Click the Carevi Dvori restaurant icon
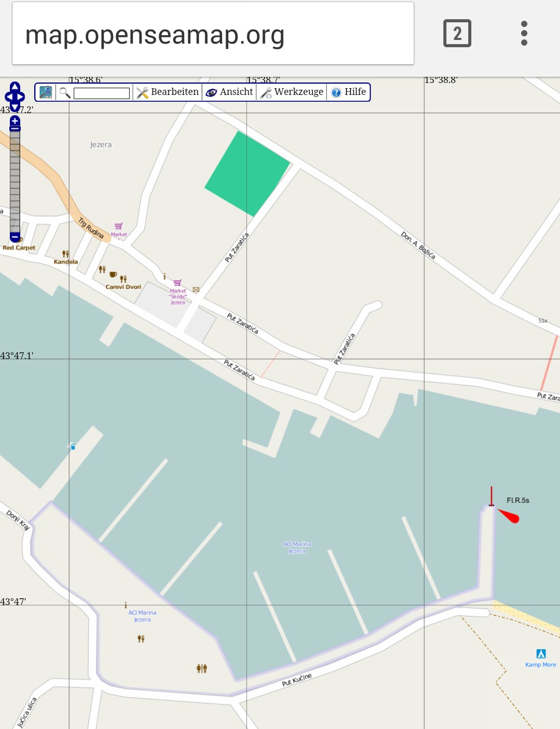This screenshot has height=729, width=560. (x=123, y=279)
